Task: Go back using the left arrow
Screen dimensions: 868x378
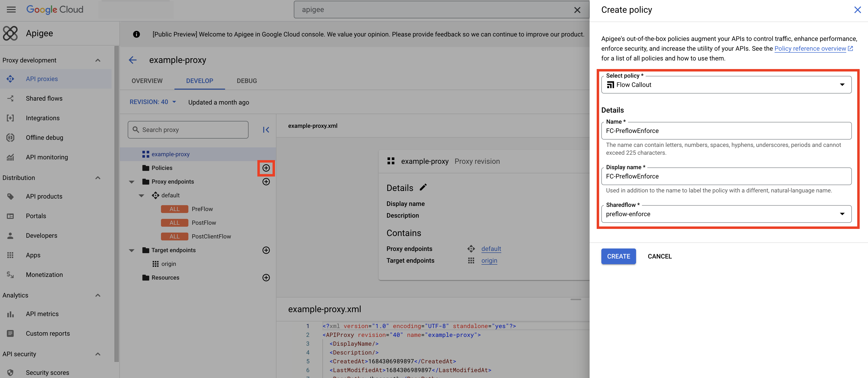Action: click(133, 60)
